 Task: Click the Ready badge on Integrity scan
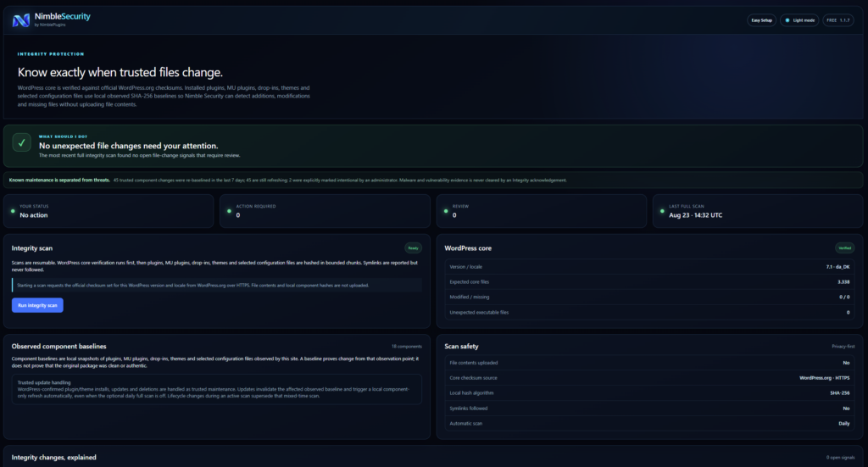pyautogui.click(x=413, y=247)
